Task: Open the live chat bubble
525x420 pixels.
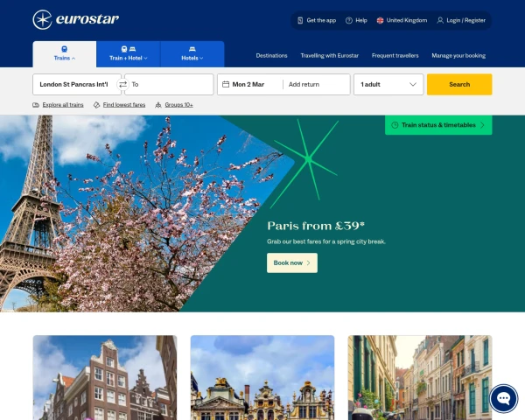Action: pos(504,399)
